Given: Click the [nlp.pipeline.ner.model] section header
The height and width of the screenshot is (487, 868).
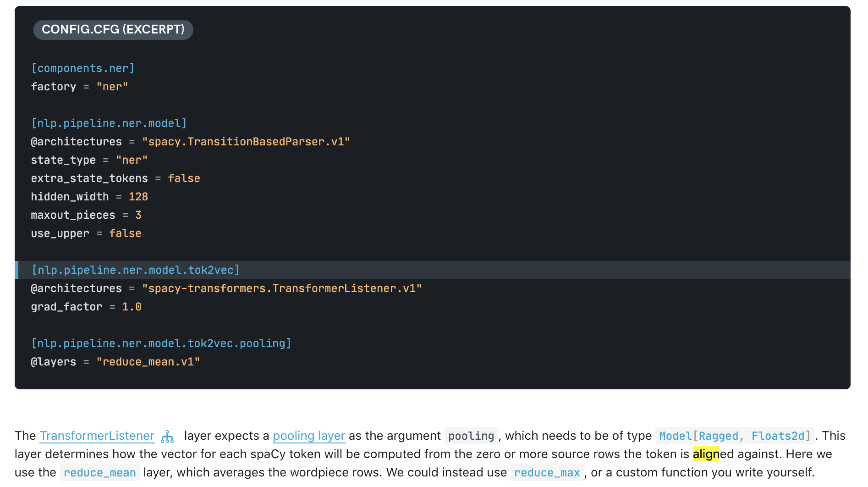Looking at the screenshot, I should [109, 123].
